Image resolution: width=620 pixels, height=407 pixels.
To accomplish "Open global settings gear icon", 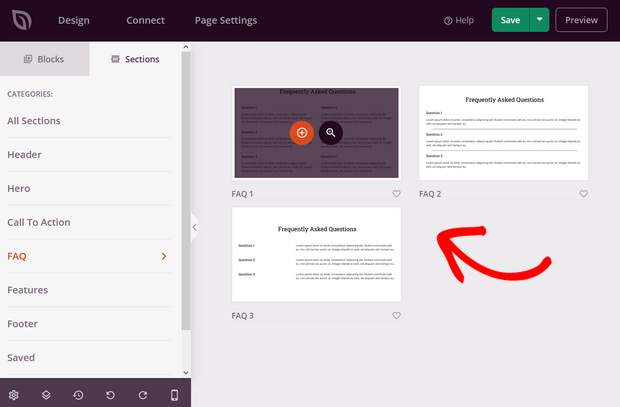I will click(14, 395).
